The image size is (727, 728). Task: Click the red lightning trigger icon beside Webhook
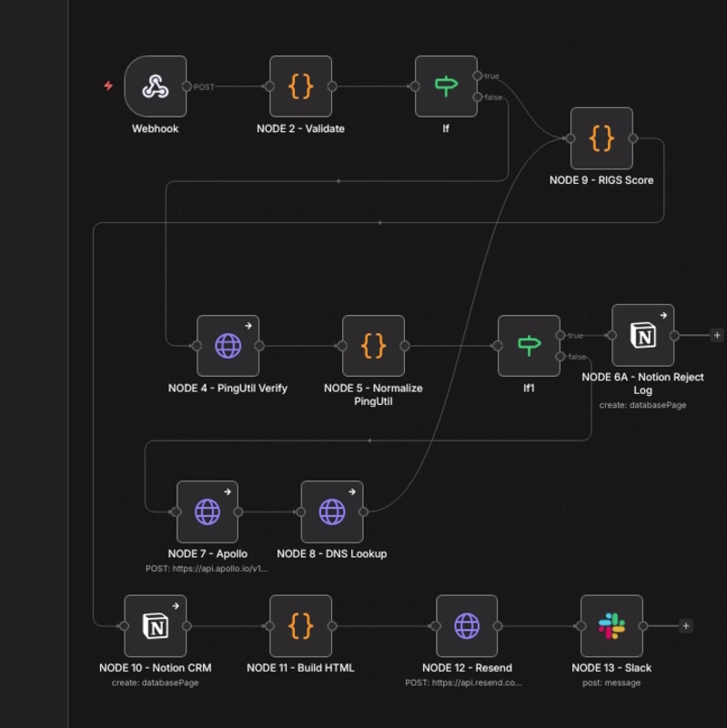(x=108, y=86)
